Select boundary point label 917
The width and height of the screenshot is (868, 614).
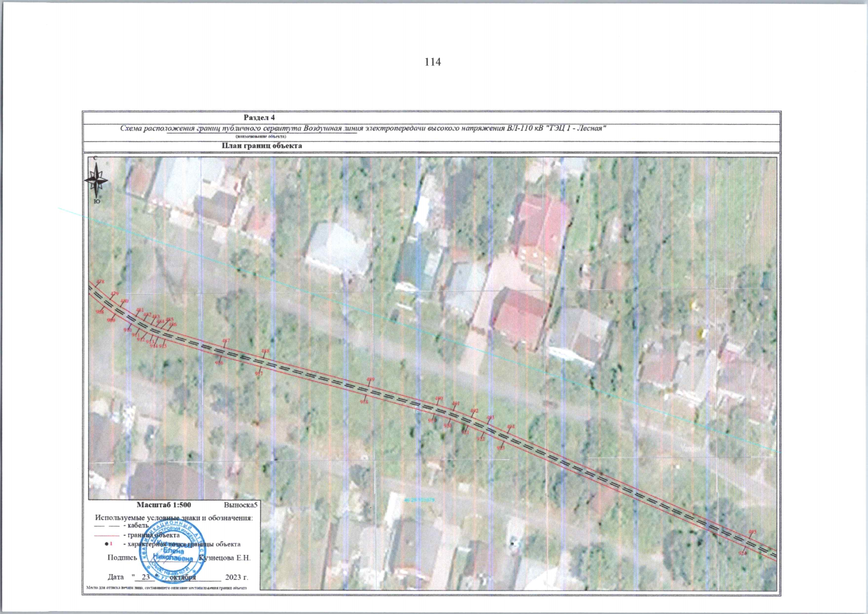[259, 374]
